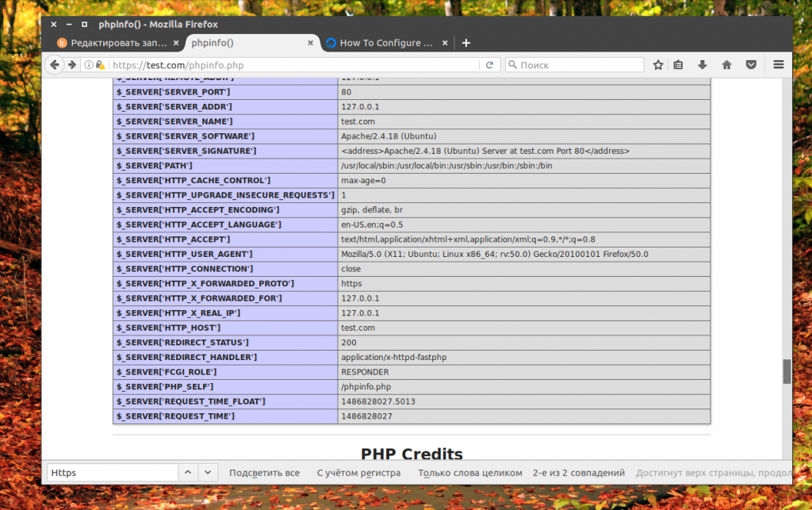Save page to Pocket
The image size is (812, 510).
(x=751, y=64)
